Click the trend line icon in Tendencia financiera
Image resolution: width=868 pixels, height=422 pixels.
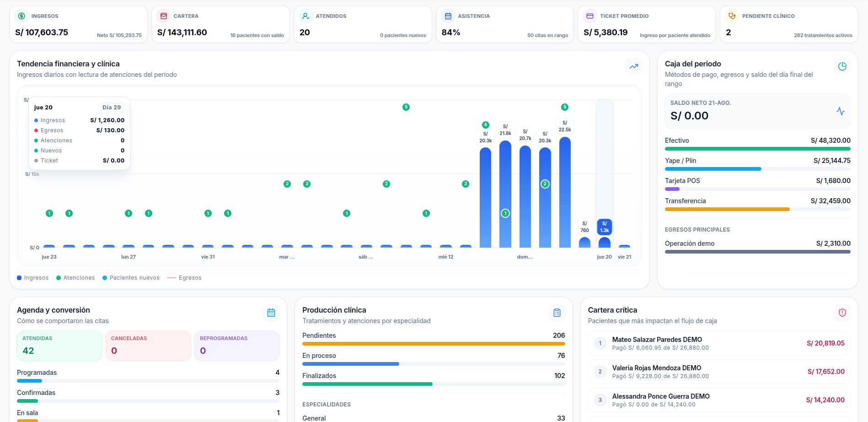point(634,66)
